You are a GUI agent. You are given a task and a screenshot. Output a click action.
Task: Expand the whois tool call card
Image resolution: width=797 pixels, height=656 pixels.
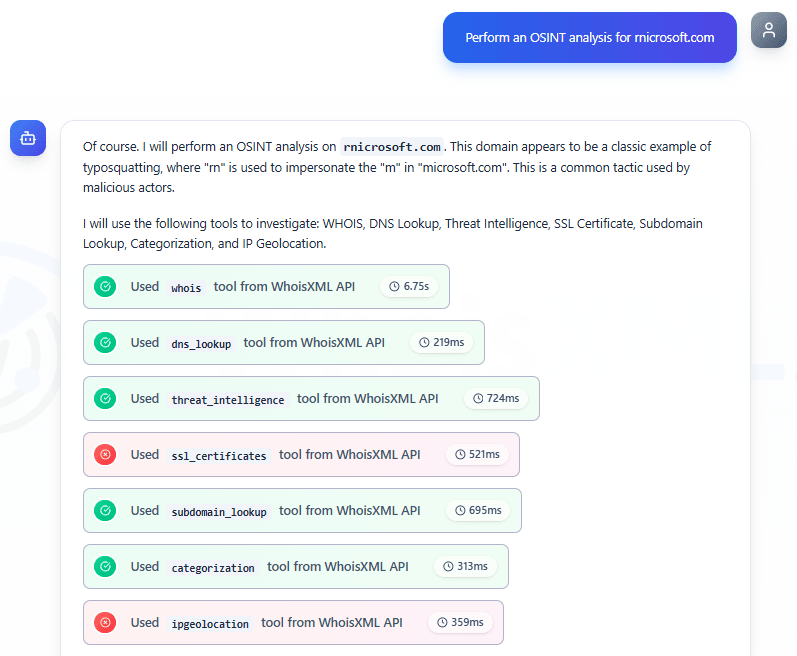coord(266,287)
